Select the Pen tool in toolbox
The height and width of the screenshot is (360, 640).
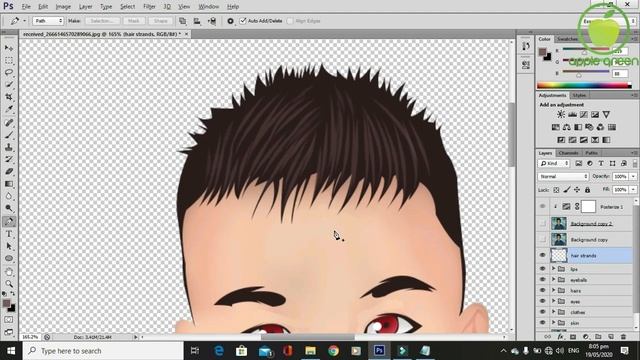(x=9, y=221)
